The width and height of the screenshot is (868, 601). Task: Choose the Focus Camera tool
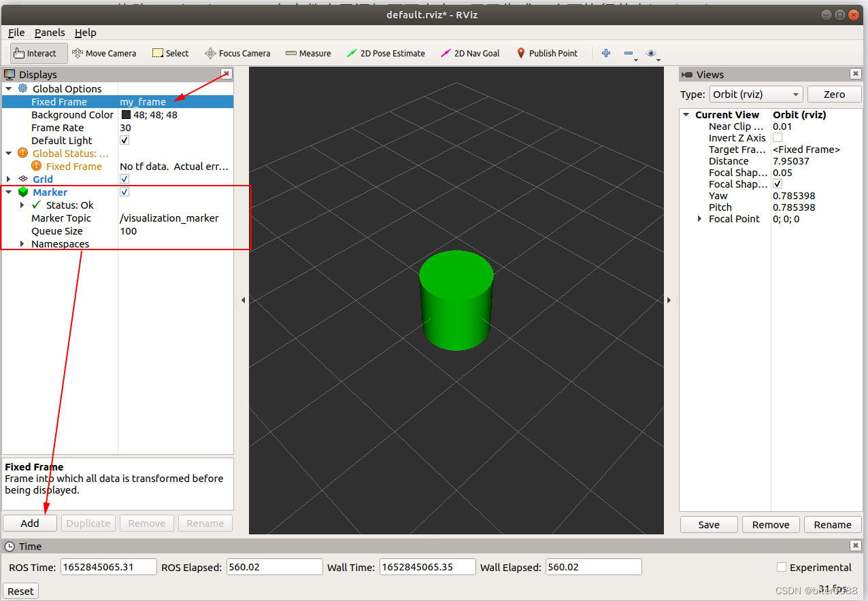point(237,53)
